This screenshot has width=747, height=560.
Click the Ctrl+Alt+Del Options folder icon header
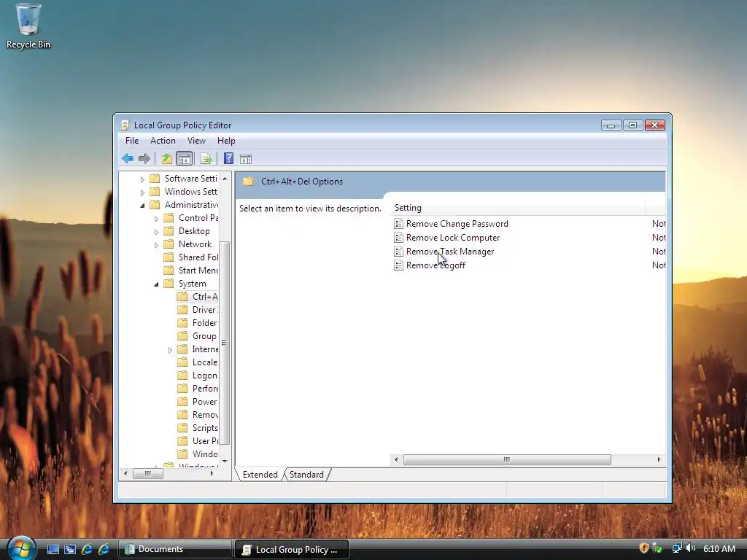(x=248, y=181)
